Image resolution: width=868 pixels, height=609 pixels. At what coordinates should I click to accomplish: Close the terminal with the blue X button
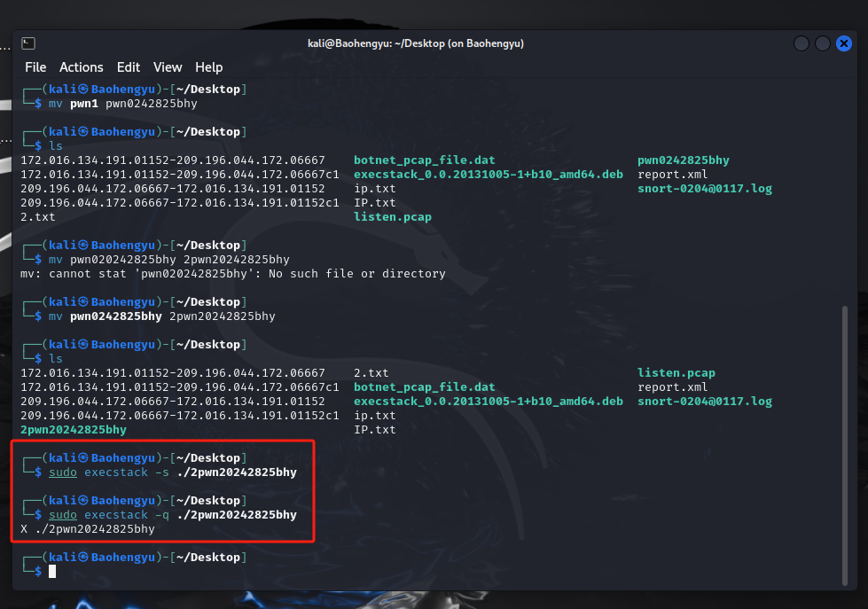844,43
